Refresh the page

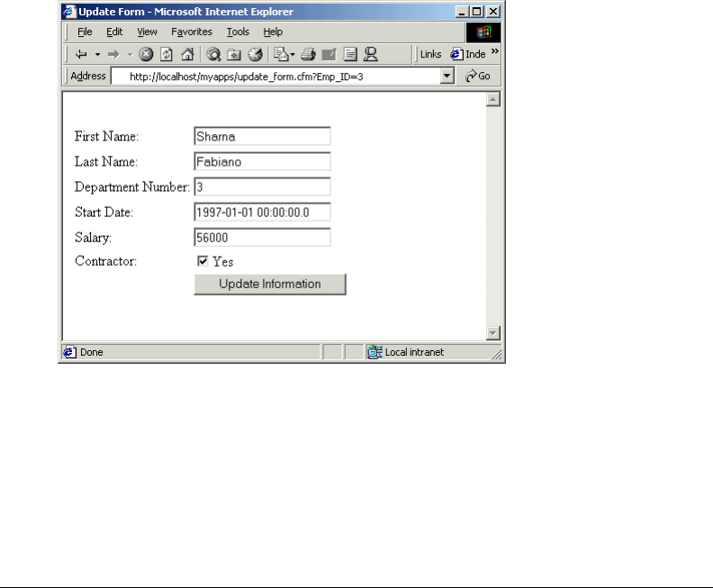tap(167, 55)
